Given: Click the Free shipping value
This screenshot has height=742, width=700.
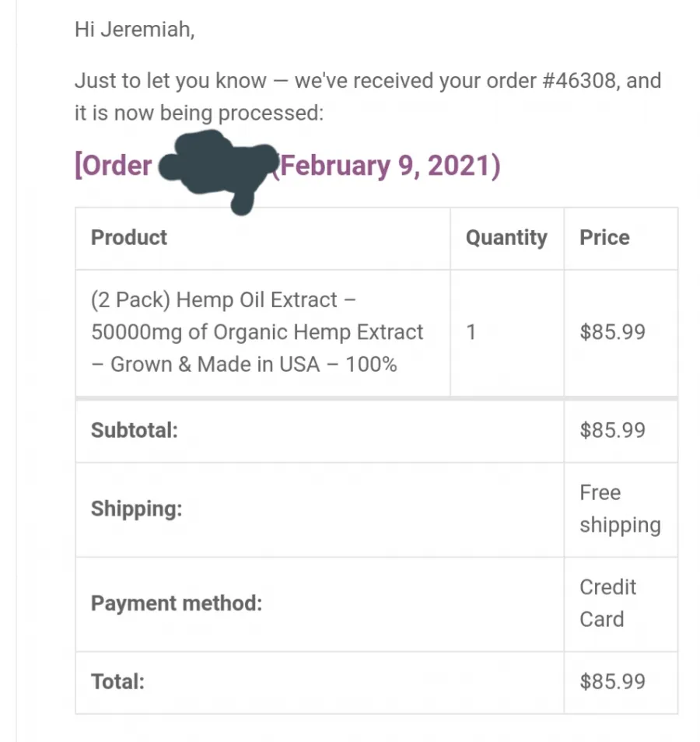Looking at the screenshot, I should tap(619, 509).
